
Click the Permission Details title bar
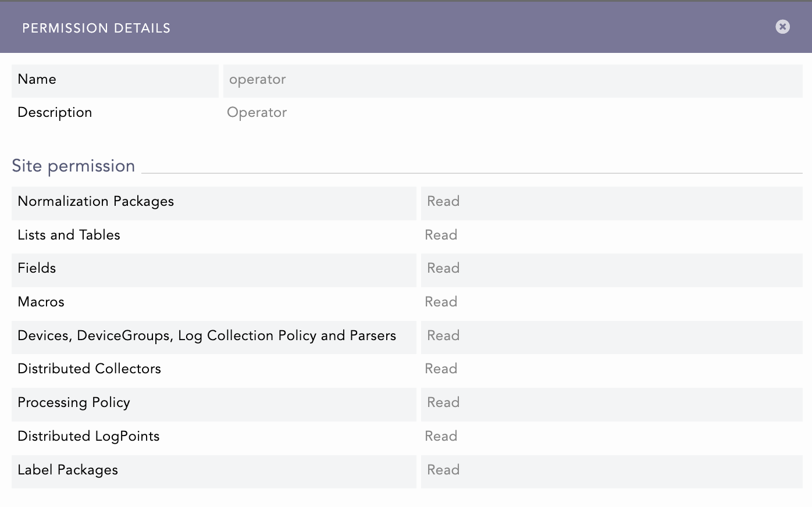pyautogui.click(x=96, y=27)
